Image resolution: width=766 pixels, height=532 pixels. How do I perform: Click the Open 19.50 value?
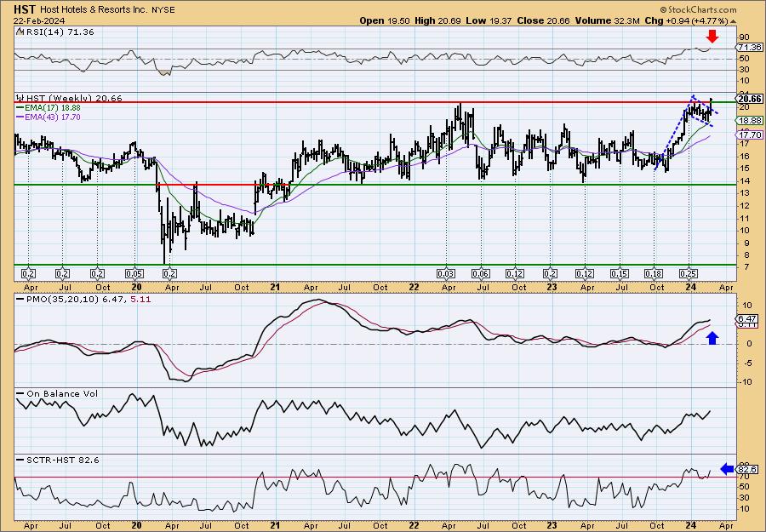pos(385,21)
